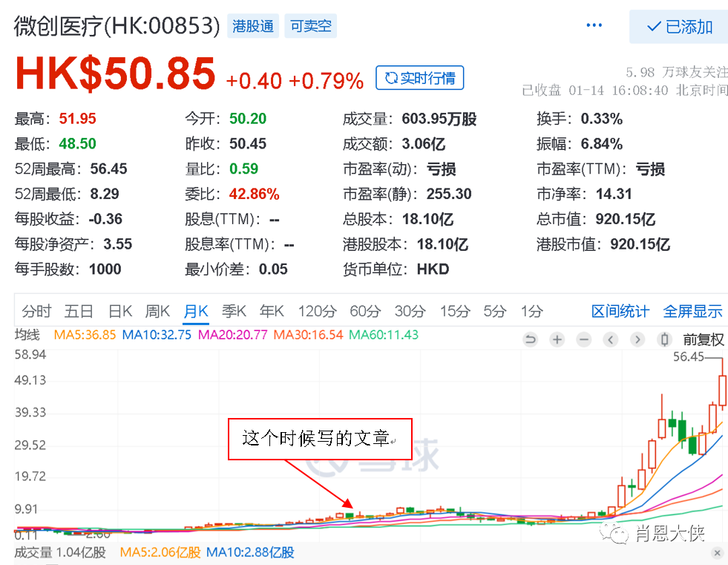Click the volume MA5:2.06亿股 label

(x=160, y=552)
